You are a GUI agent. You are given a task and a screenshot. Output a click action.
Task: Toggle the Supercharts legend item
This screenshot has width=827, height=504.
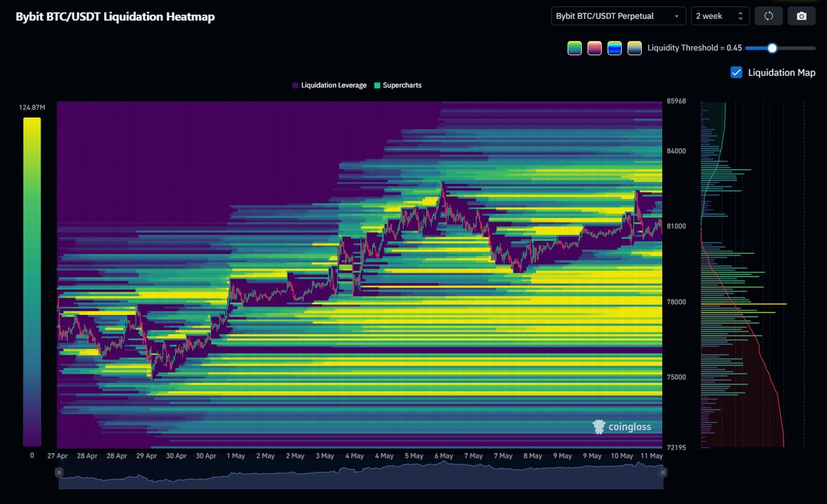click(x=398, y=85)
